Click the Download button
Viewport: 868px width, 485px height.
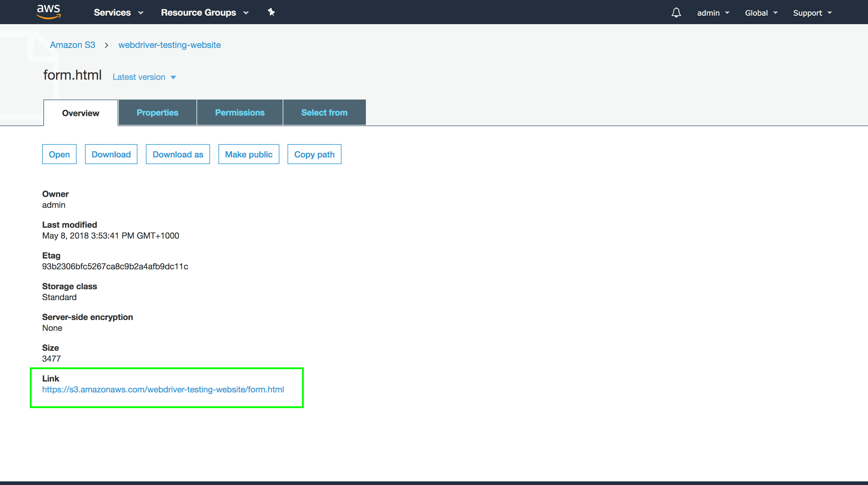tap(111, 154)
